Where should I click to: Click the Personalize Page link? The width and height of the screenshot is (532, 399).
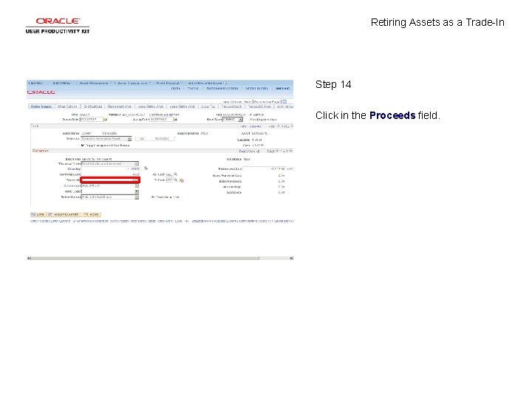[x=267, y=102]
